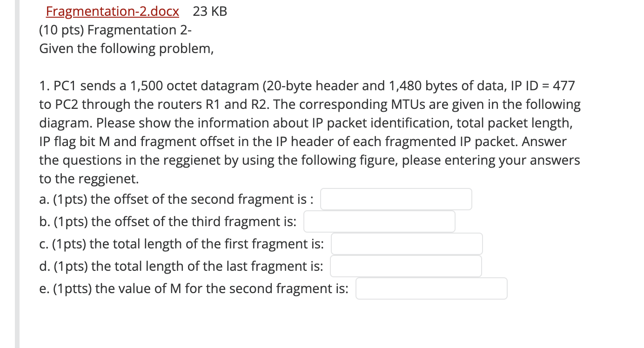Image resolution: width=644 pixels, height=348 pixels.
Task: Click the vertical scrollbar at left edge
Action: (x=17, y=174)
